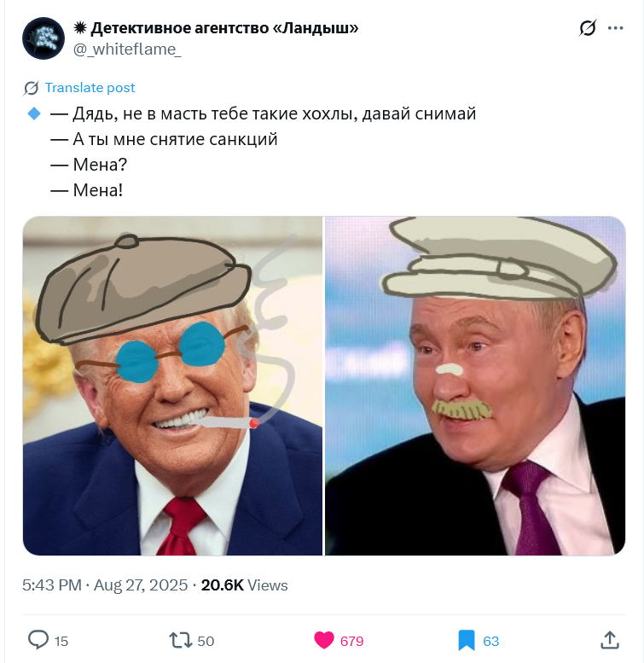Click the 15 replies count
The height and width of the screenshot is (663, 644).
pyautogui.click(x=61, y=641)
